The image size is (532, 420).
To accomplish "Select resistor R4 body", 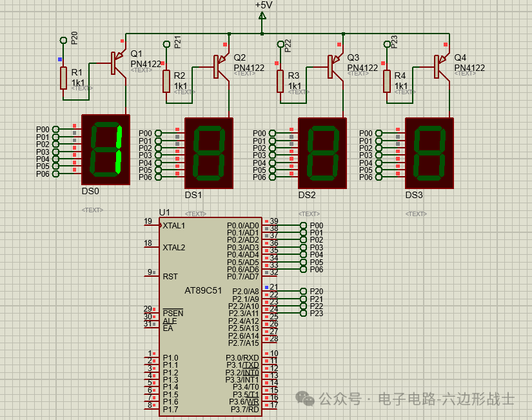I will coord(387,81).
